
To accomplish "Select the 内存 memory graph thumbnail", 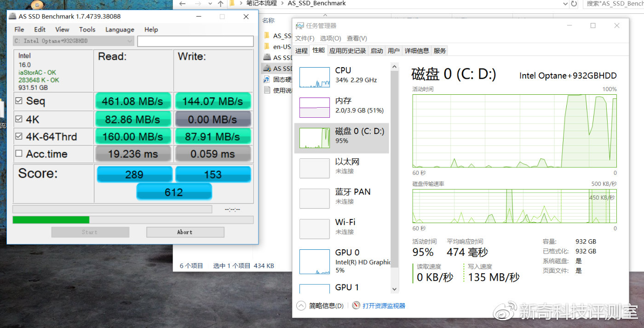I will (315, 108).
